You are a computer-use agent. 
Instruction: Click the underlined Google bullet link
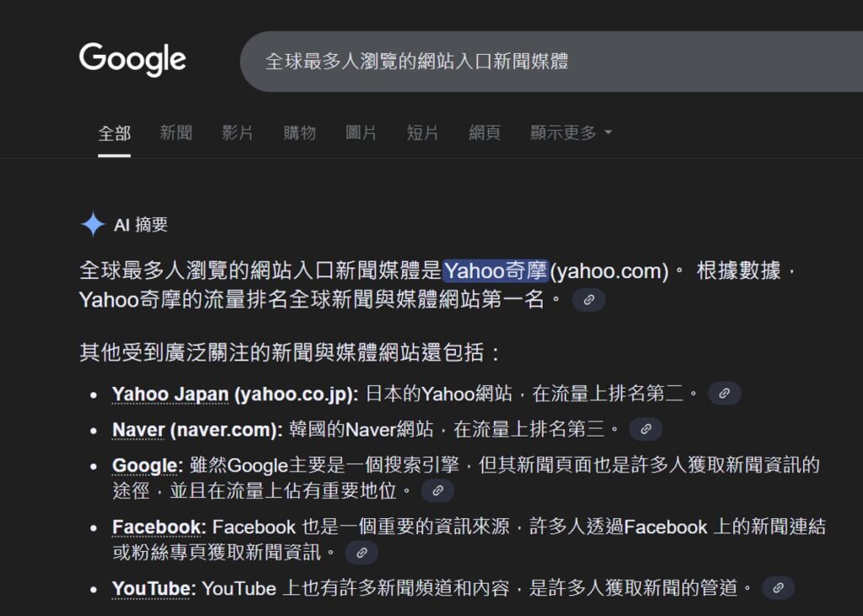(x=145, y=466)
